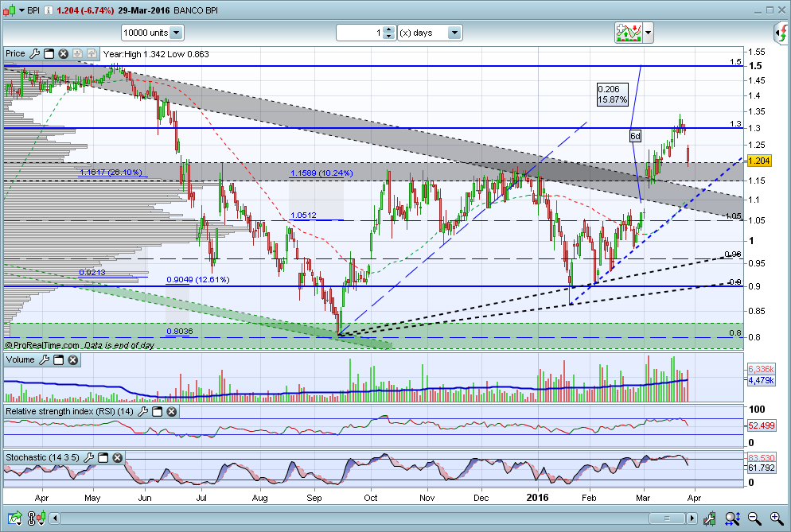Click the 2016 time axis label
Viewport: 791px width, 532px height.
tap(537, 498)
